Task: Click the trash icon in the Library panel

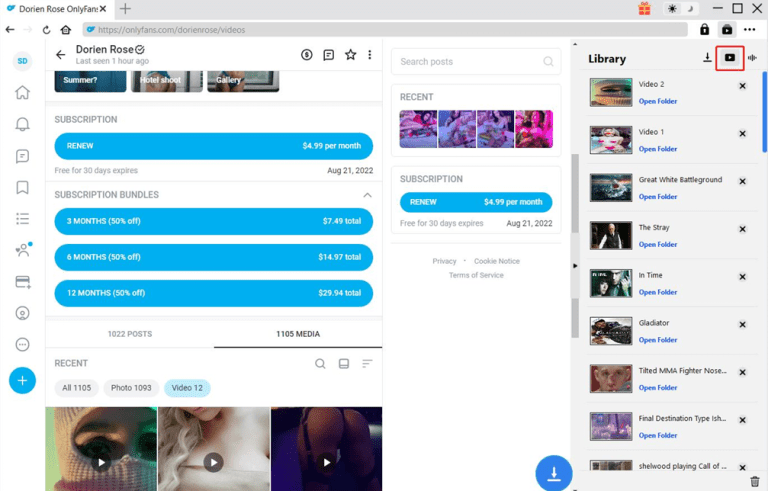Action: pyautogui.click(x=741, y=481)
